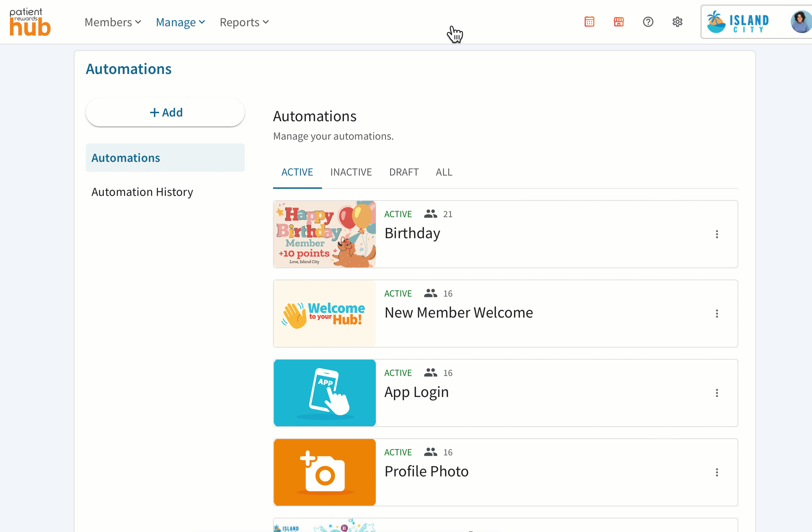This screenshot has width=812, height=532.
Task: Click the ACTIVE status on New Member Welcome card
Action: [398, 294]
